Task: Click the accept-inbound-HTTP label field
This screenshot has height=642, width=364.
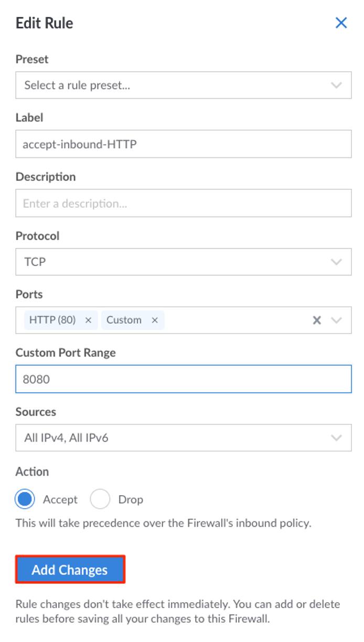Action: [x=157, y=144]
